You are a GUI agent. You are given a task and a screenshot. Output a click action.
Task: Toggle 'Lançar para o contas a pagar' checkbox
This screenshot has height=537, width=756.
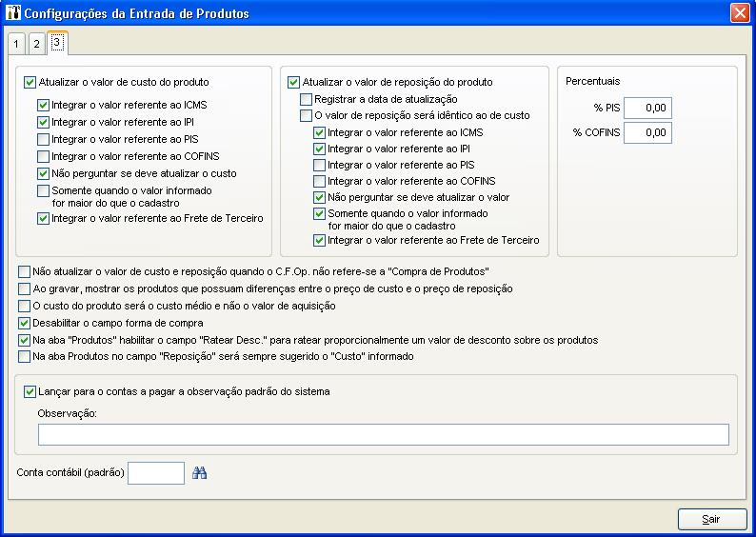coord(30,392)
